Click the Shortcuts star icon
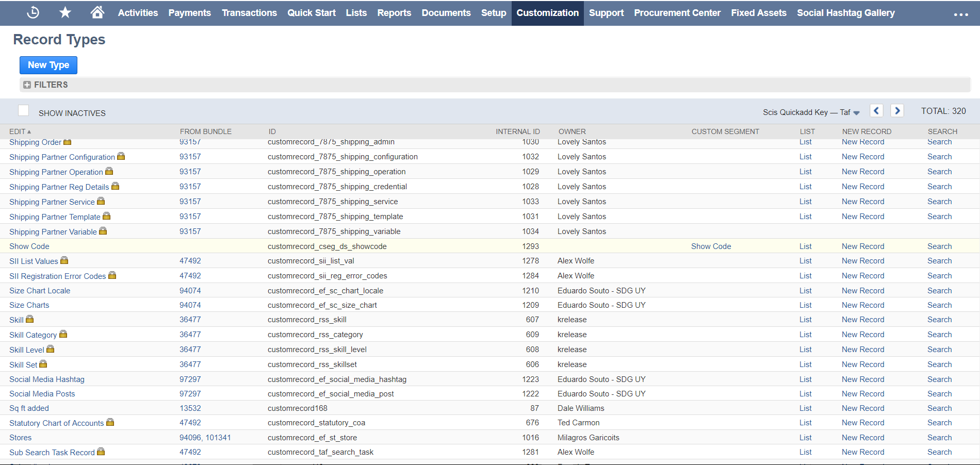Screen dimensions: 980x465 coord(65,12)
